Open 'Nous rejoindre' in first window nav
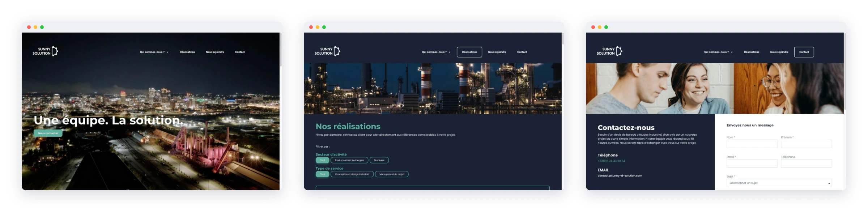 click(x=215, y=52)
